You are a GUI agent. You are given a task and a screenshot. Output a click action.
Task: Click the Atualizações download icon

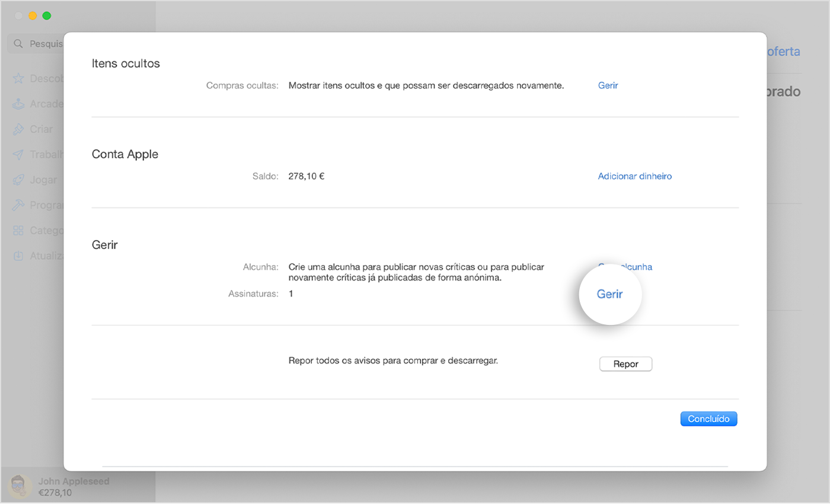pos(19,256)
